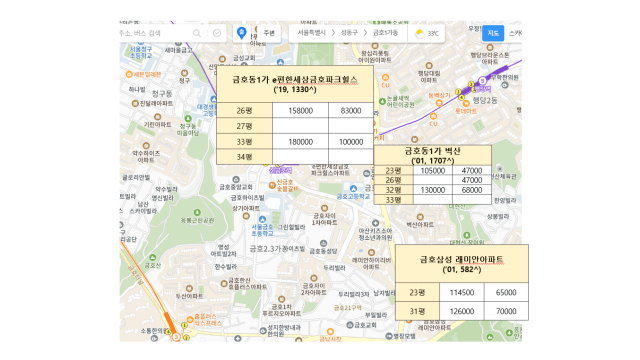Click the green 응봉근린공원 park marker

(x=197, y=212)
